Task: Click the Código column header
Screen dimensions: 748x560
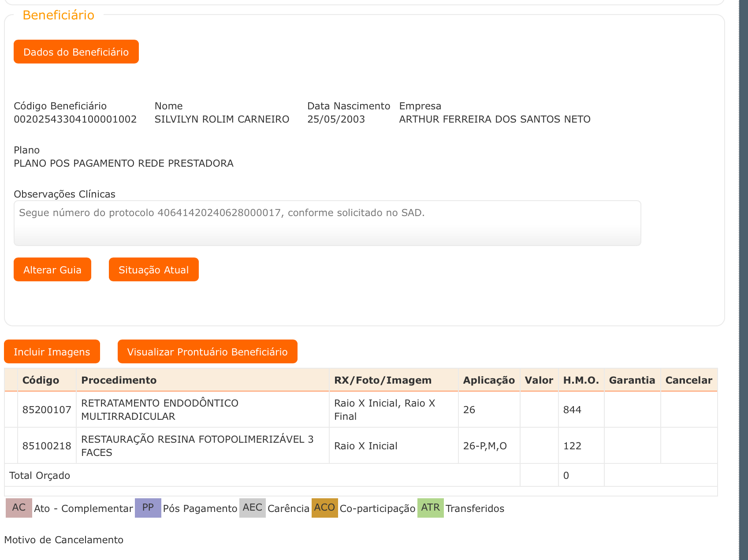Action: click(x=41, y=380)
